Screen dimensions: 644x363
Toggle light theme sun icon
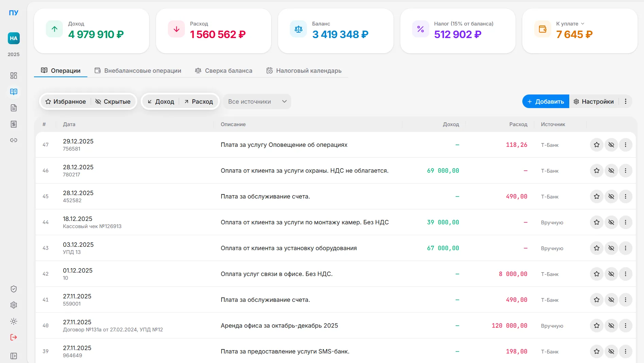(x=14, y=321)
